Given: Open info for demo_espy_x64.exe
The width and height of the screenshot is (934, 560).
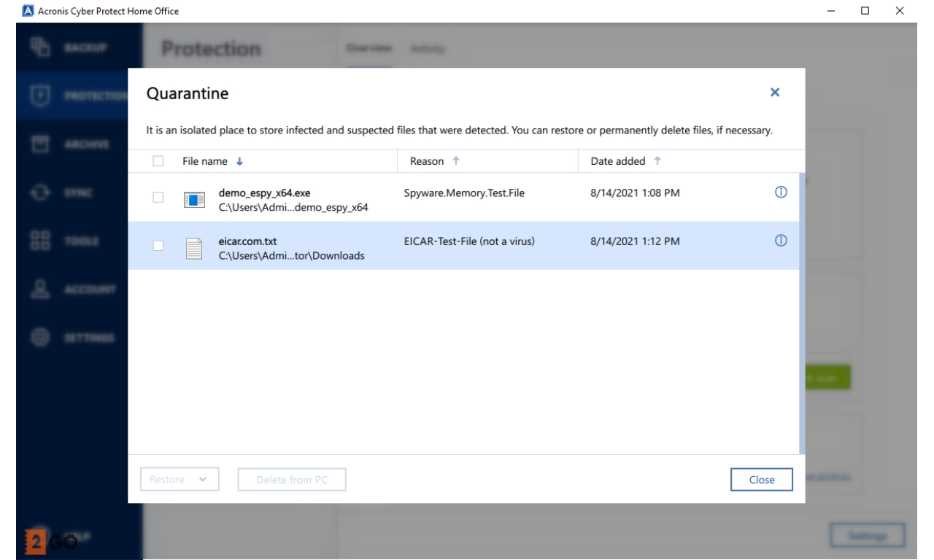Looking at the screenshot, I should 780,193.
